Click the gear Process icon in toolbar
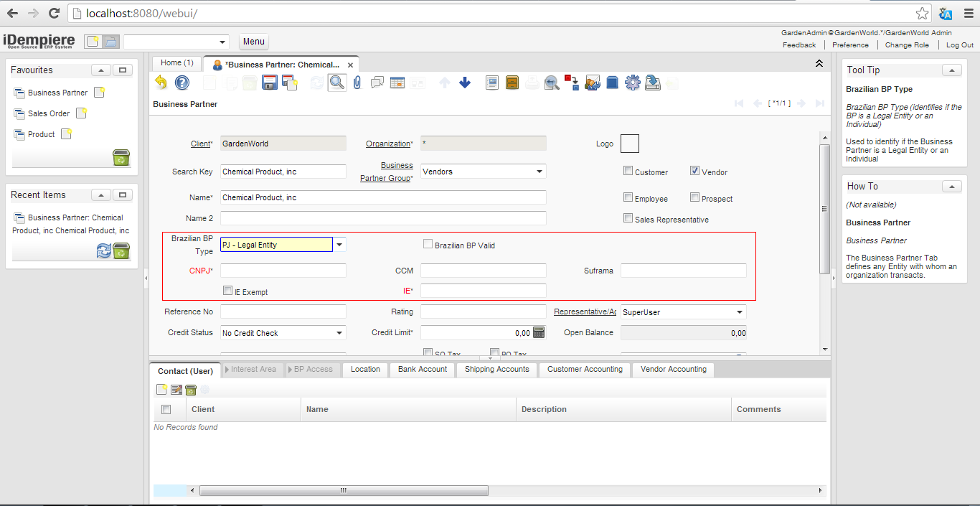The image size is (980, 506). point(632,83)
